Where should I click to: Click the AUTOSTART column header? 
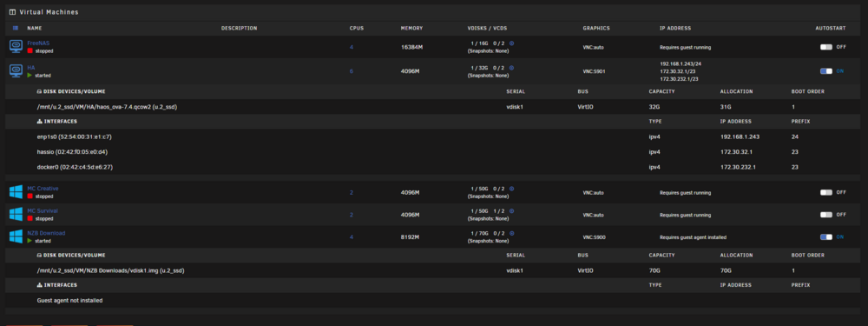pos(831,29)
